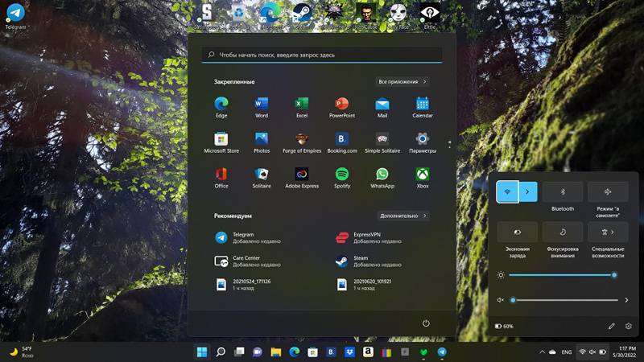Launch Simple Solitaire
This screenshot has height=362, width=644.
point(382,143)
